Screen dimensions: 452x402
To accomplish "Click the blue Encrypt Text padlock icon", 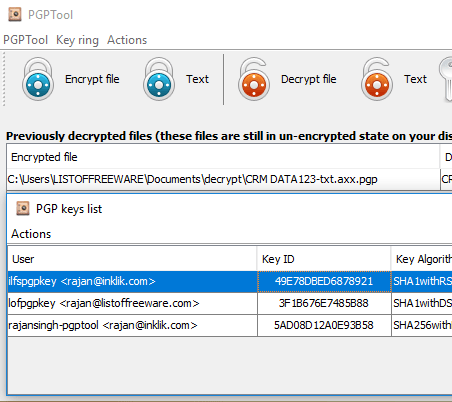I will 159,79.
